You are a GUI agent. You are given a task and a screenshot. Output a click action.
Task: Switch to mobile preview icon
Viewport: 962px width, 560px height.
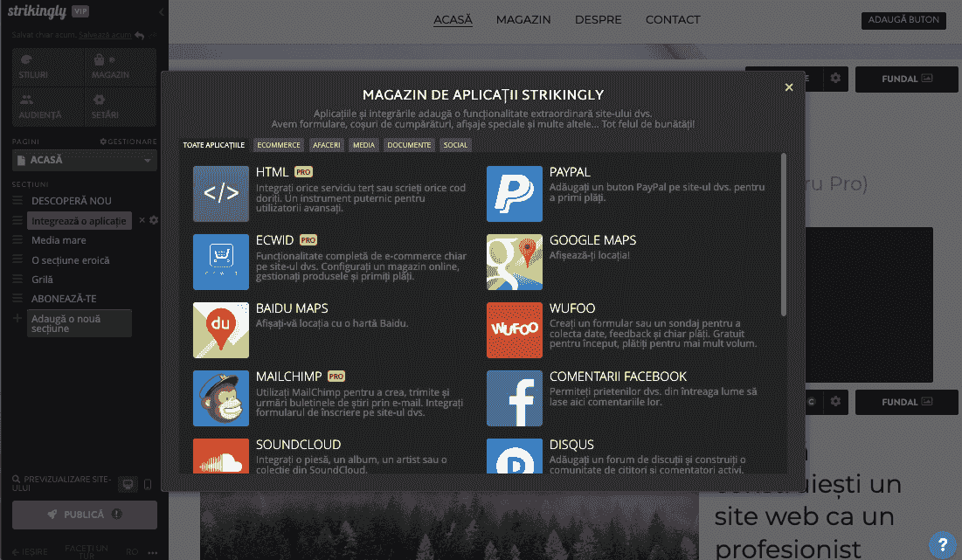pyautogui.click(x=148, y=485)
